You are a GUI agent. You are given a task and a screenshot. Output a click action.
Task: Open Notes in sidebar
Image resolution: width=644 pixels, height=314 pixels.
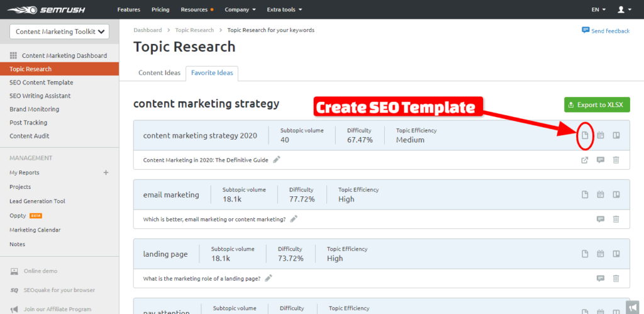(17, 244)
